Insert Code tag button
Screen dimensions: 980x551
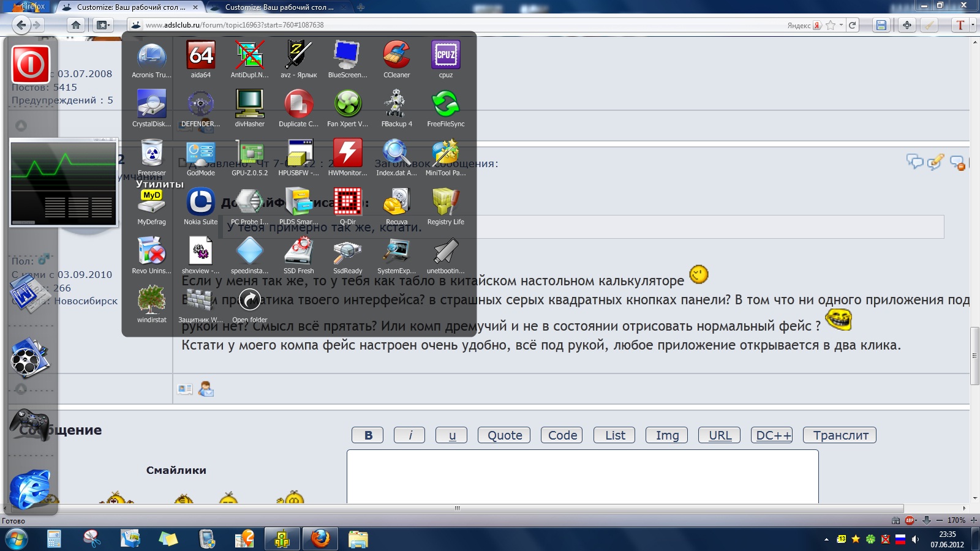[562, 435]
